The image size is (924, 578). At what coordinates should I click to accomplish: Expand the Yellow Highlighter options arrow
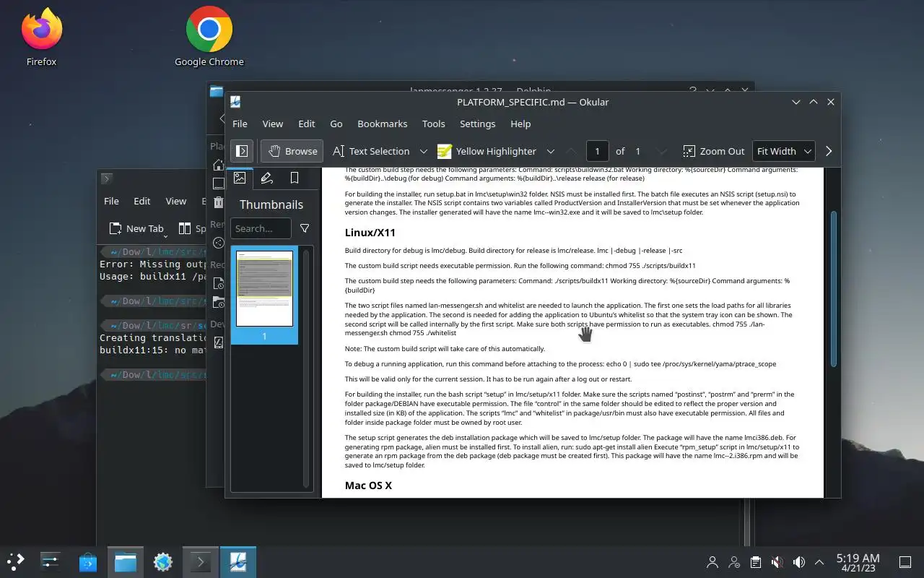[x=550, y=151]
